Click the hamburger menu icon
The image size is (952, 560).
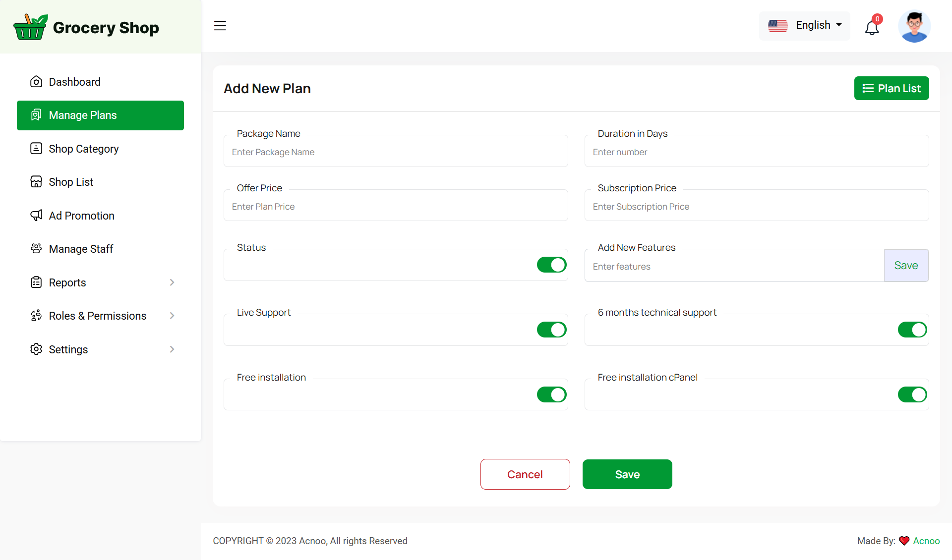pyautogui.click(x=220, y=26)
